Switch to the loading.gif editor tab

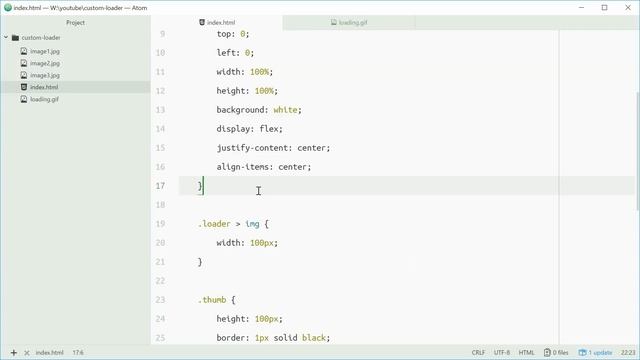coord(349,22)
